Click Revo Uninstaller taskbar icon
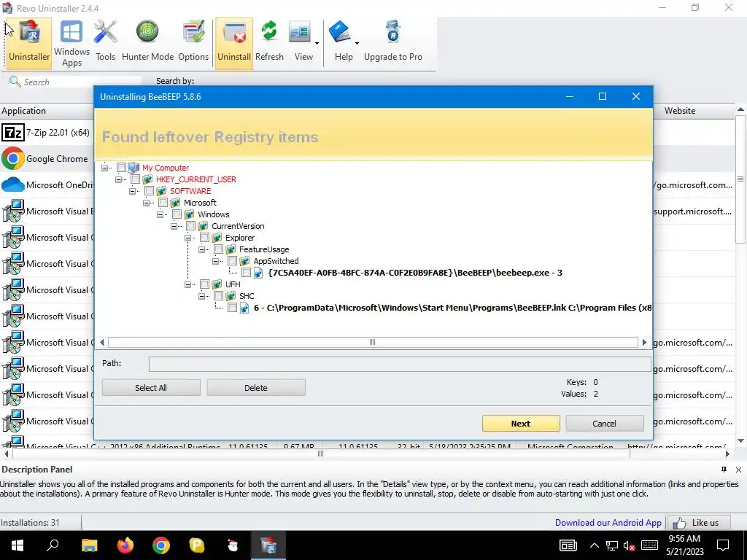Viewport: 747px width, 560px height. [x=268, y=545]
